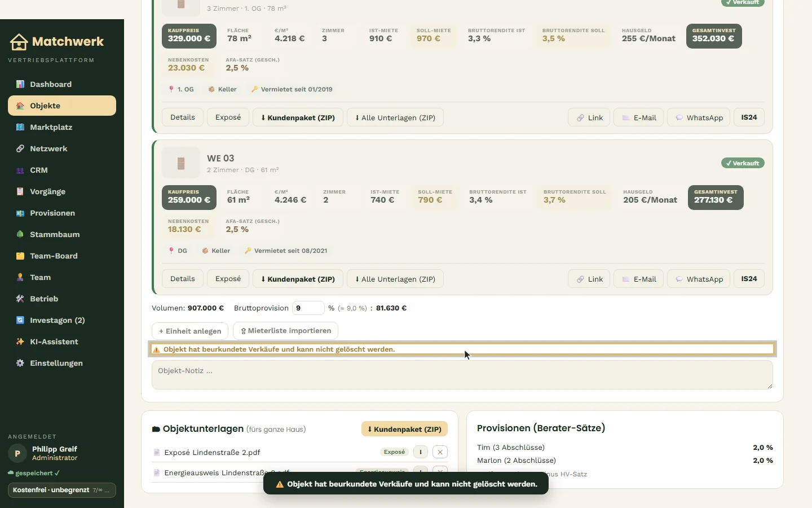Click the Bruttoprovision percentage field
Image resolution: width=812 pixels, height=508 pixels.
point(308,308)
